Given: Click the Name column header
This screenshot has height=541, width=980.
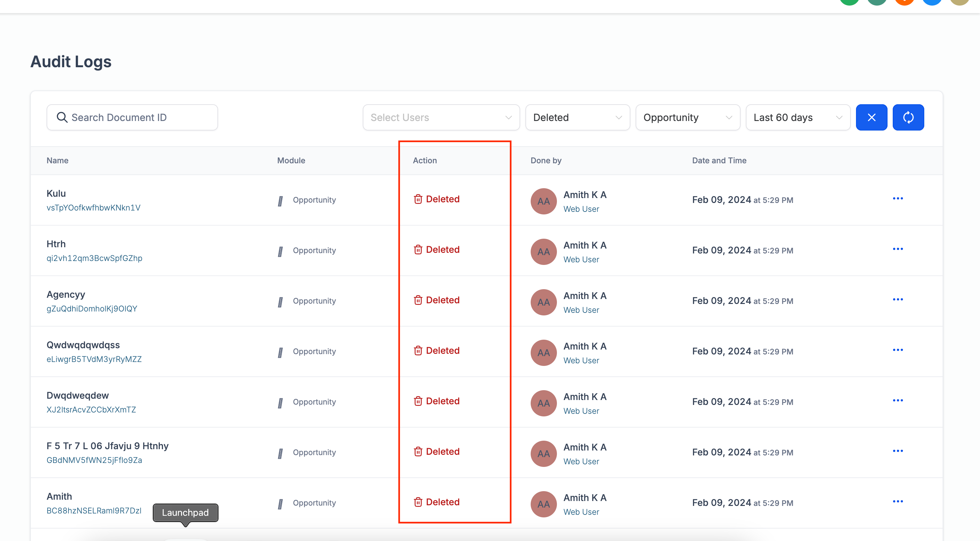Looking at the screenshot, I should [57, 161].
